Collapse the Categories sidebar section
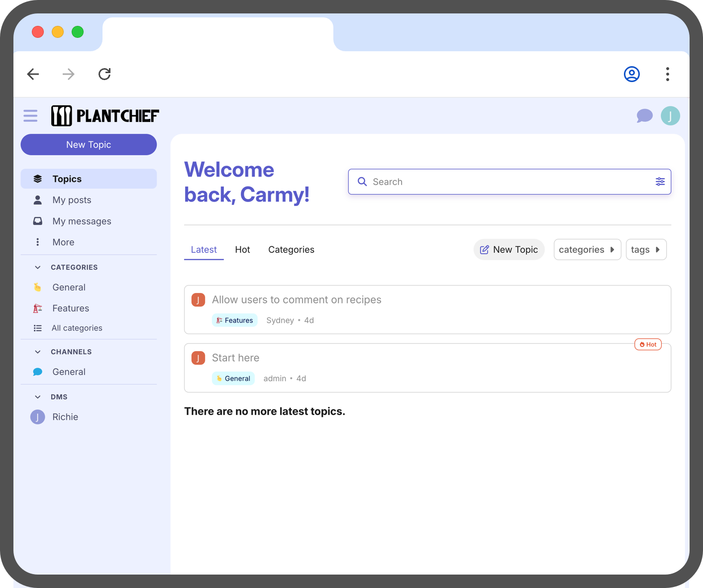Viewport: 703px width, 588px height. tap(38, 267)
